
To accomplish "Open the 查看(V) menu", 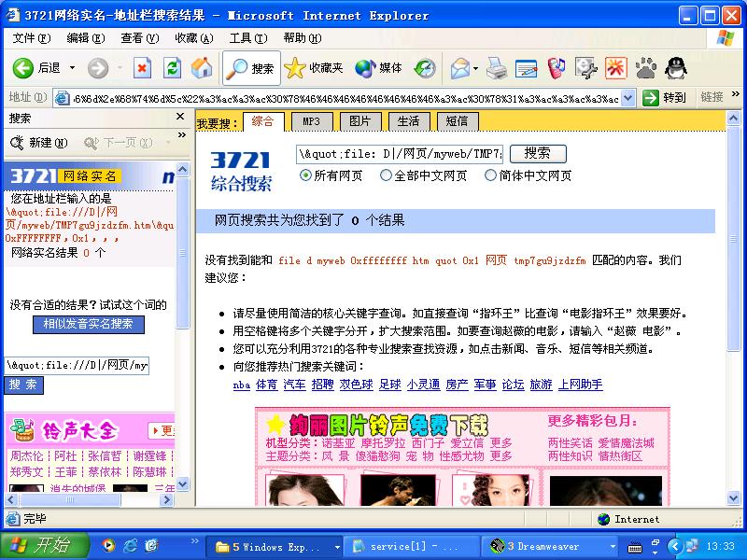I will click(139, 38).
